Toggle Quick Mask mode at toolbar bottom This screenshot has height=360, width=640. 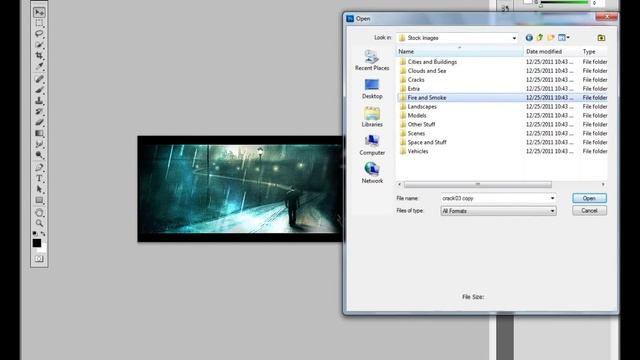39,259
